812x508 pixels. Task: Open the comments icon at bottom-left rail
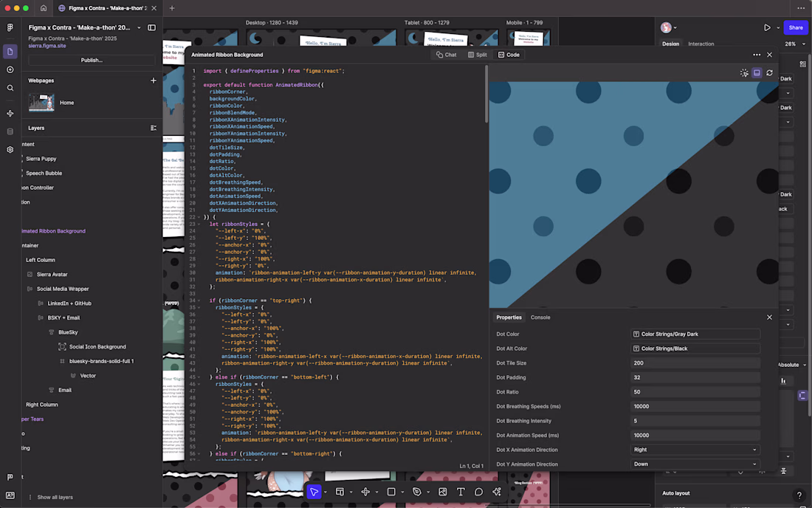pos(10,477)
